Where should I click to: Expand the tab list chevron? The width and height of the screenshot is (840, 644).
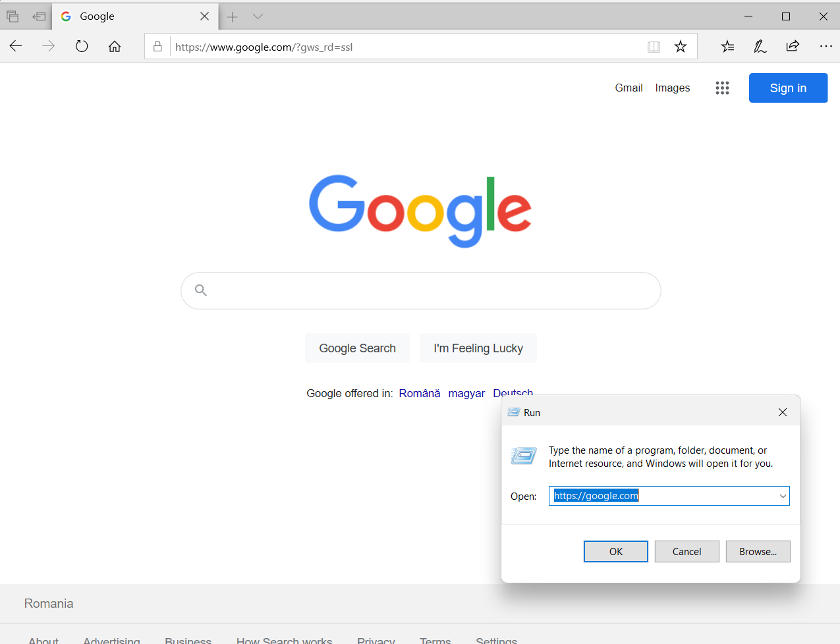257,16
